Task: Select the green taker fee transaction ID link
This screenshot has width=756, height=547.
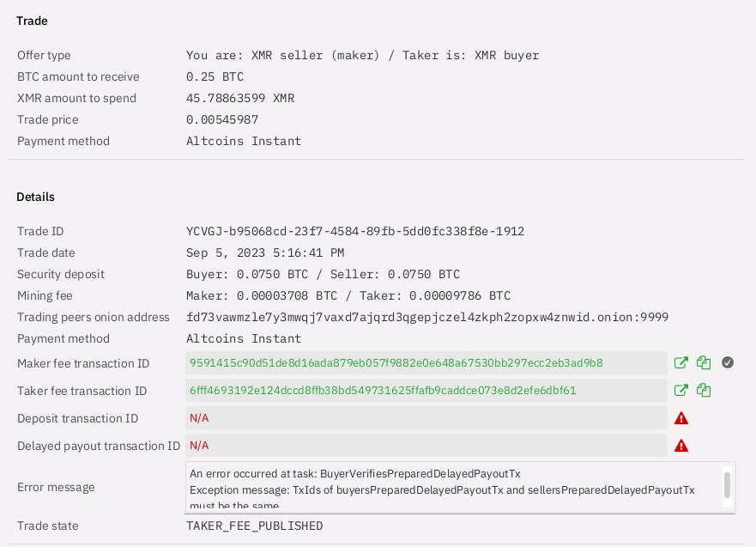Action: [382, 391]
